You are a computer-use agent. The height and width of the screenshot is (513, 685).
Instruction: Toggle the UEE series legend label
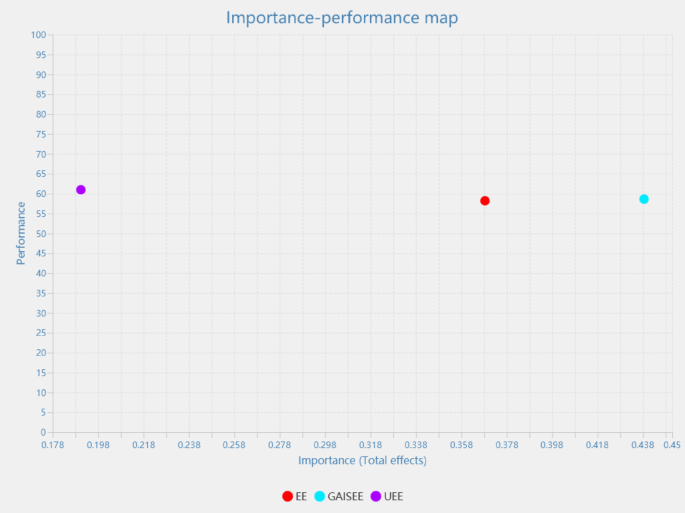pyautogui.click(x=393, y=496)
